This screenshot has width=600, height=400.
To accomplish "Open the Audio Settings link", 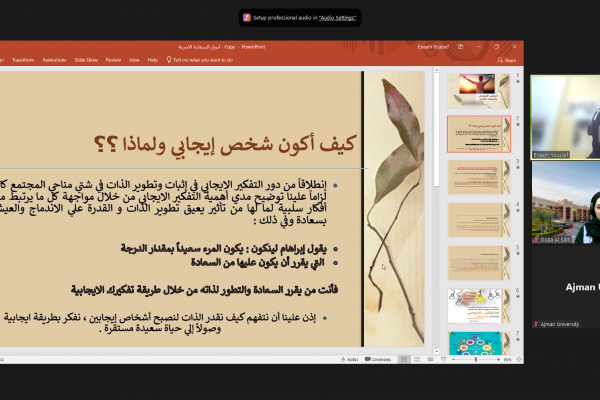I will point(338,18).
